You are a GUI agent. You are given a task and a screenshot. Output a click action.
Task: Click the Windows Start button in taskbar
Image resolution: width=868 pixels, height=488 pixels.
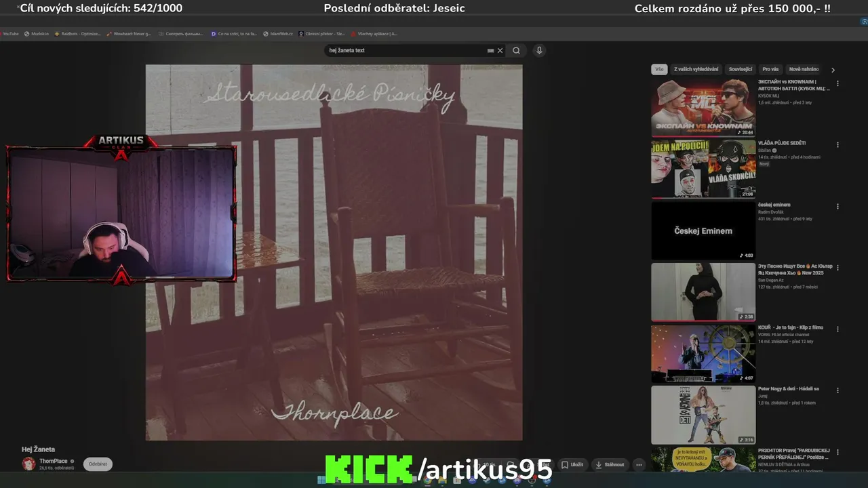tap(321, 481)
